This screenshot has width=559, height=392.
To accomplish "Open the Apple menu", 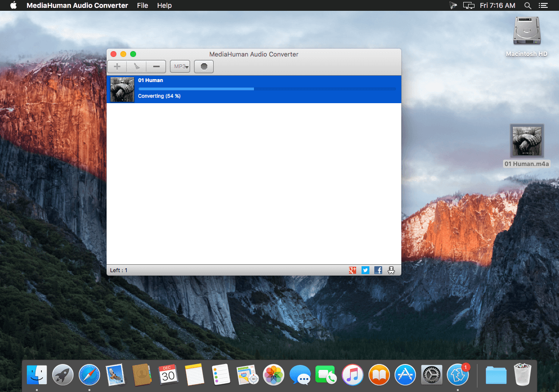I will click(x=13, y=5).
